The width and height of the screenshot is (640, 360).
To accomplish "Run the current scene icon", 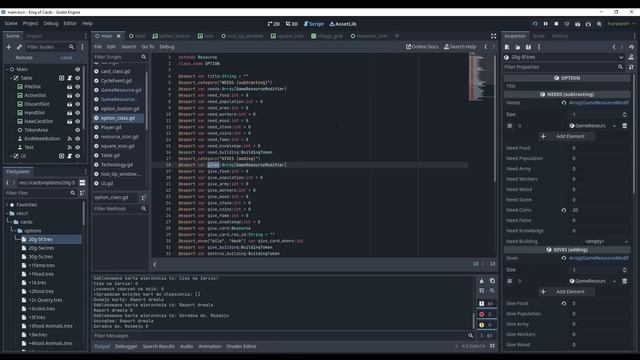I will coord(577,24).
